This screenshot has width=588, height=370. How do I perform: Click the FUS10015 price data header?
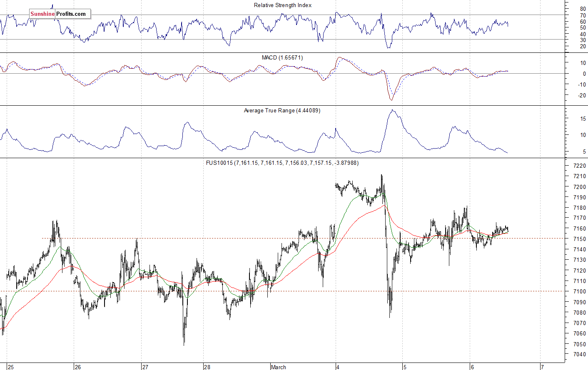click(282, 163)
